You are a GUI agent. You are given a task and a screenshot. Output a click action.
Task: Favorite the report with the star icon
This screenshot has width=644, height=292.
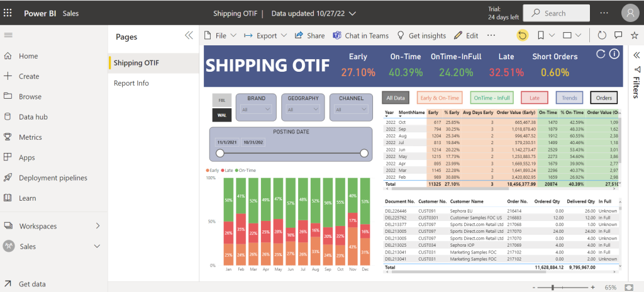[x=634, y=35]
